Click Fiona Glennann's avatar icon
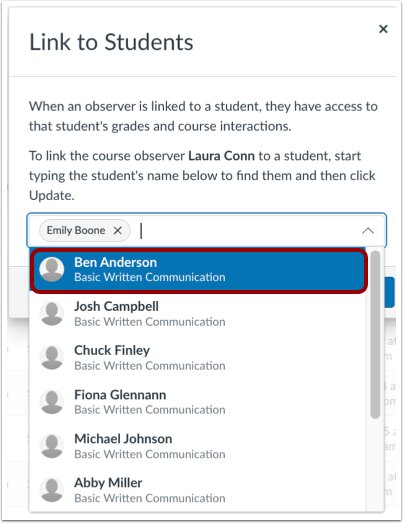 click(52, 402)
